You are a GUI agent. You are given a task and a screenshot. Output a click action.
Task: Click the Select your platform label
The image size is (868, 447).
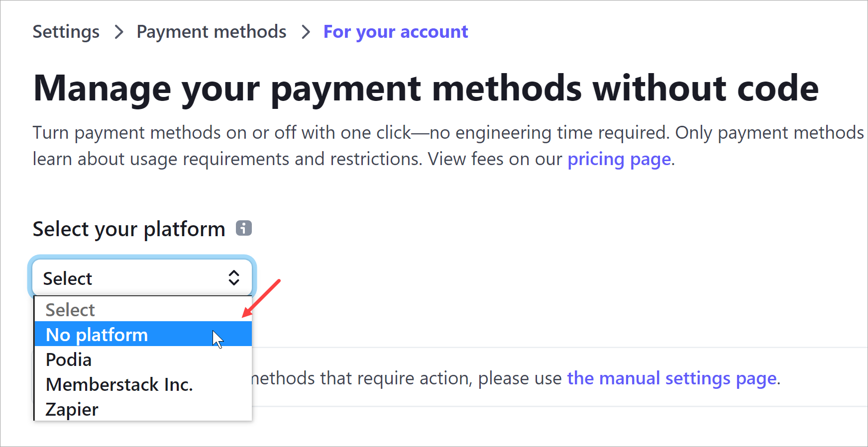pyautogui.click(x=128, y=229)
